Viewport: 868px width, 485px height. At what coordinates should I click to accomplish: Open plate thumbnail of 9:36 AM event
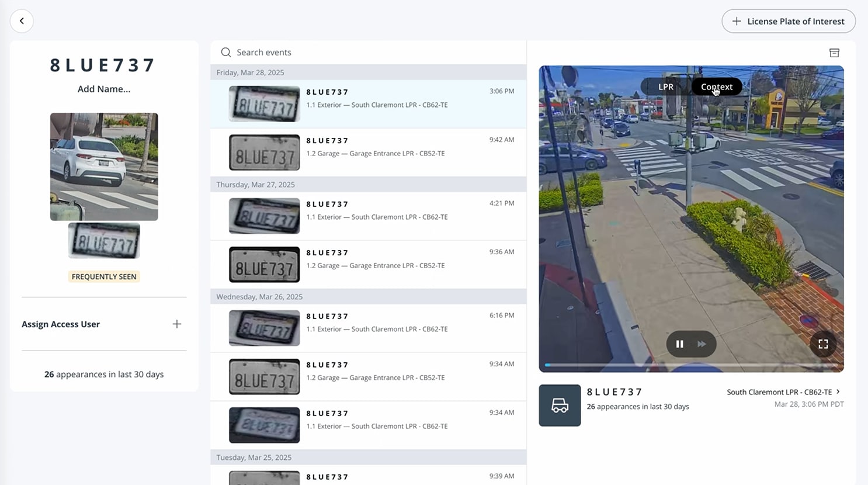click(x=264, y=265)
